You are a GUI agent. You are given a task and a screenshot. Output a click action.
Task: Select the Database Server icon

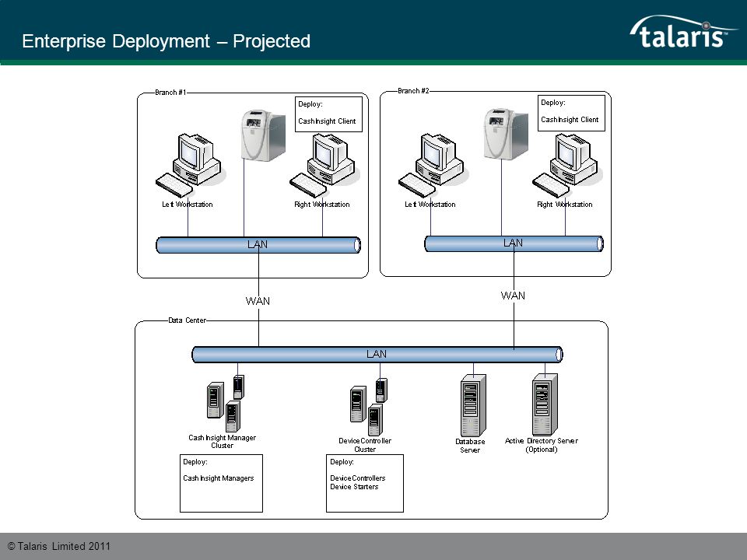pyautogui.click(x=473, y=406)
